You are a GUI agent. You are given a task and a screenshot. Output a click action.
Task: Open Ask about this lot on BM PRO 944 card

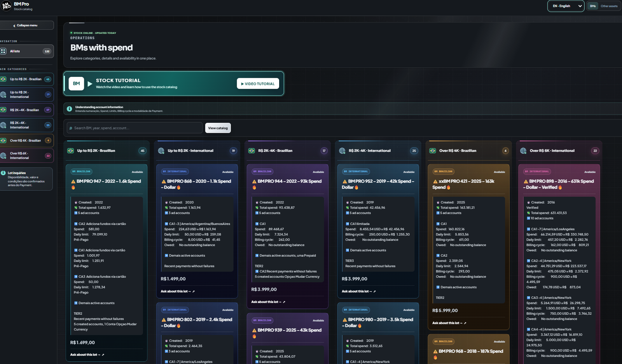click(x=268, y=302)
